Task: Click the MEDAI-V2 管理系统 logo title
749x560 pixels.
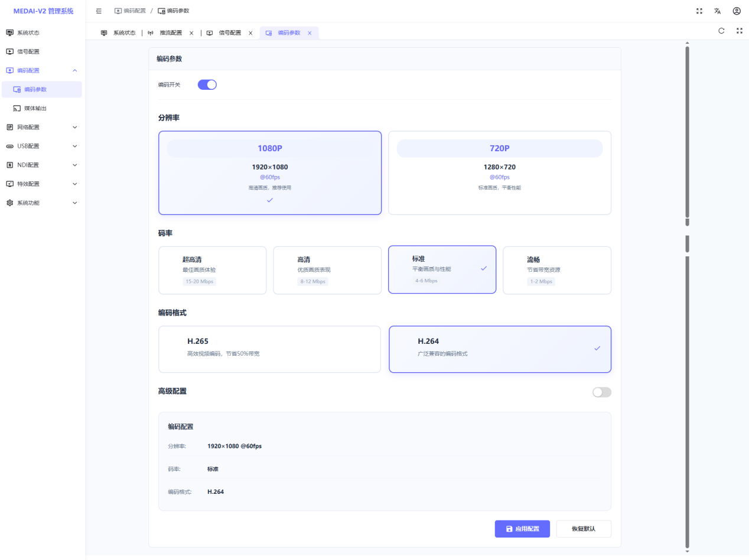Action: coord(43,11)
